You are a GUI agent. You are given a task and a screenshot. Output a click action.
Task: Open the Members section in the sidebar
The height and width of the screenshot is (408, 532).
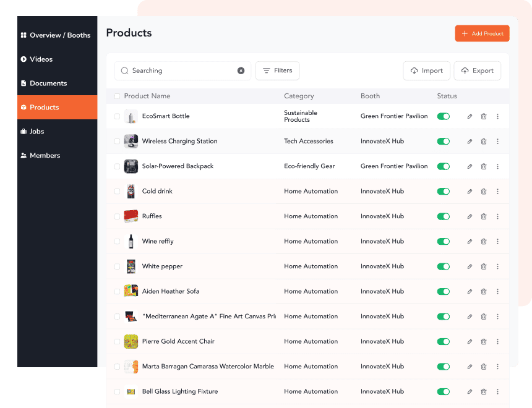click(45, 156)
